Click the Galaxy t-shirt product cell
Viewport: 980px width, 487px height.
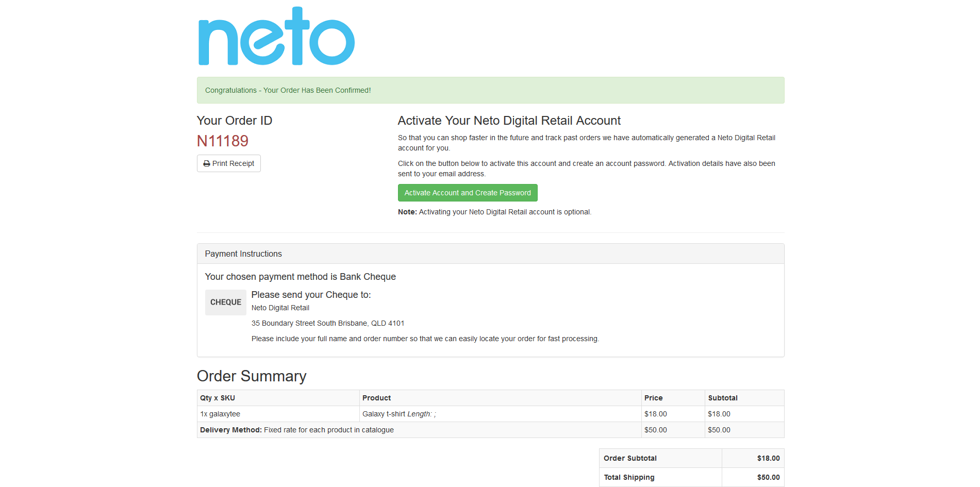tap(501, 414)
